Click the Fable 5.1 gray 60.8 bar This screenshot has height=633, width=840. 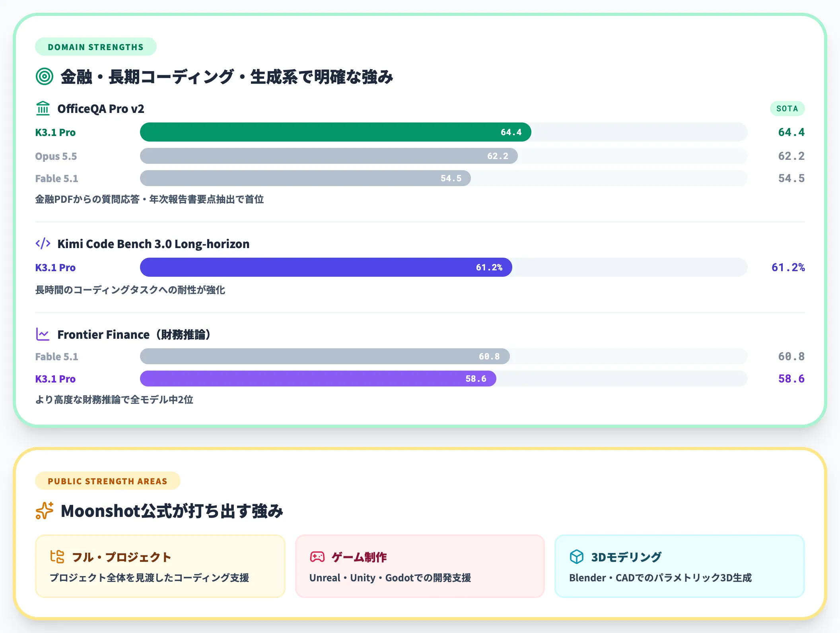click(325, 356)
